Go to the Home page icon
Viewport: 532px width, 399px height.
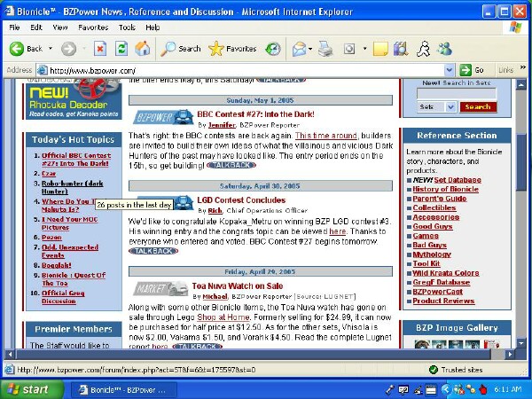pyautogui.click(x=143, y=49)
